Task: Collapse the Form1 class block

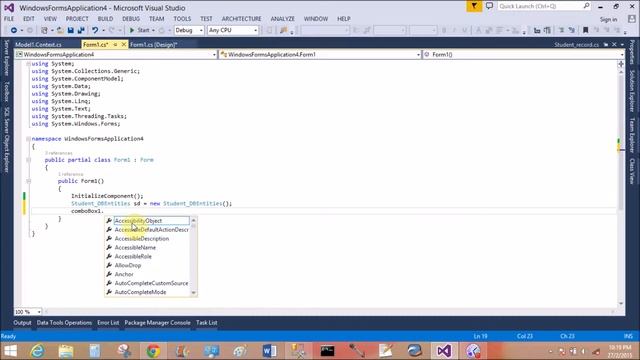Action: [x=28, y=160]
